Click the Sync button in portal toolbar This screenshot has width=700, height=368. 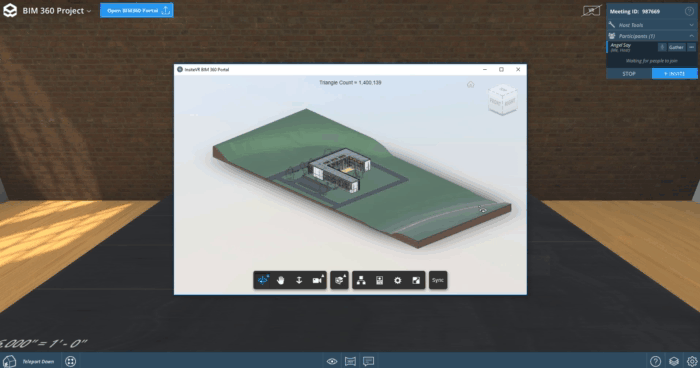coord(438,280)
